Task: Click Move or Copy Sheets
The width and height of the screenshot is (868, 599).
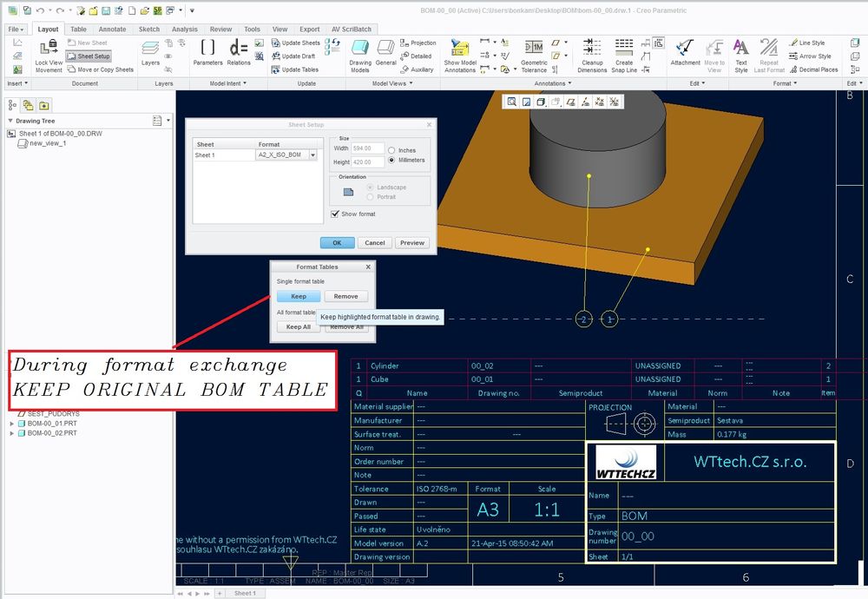Action: click(x=100, y=69)
